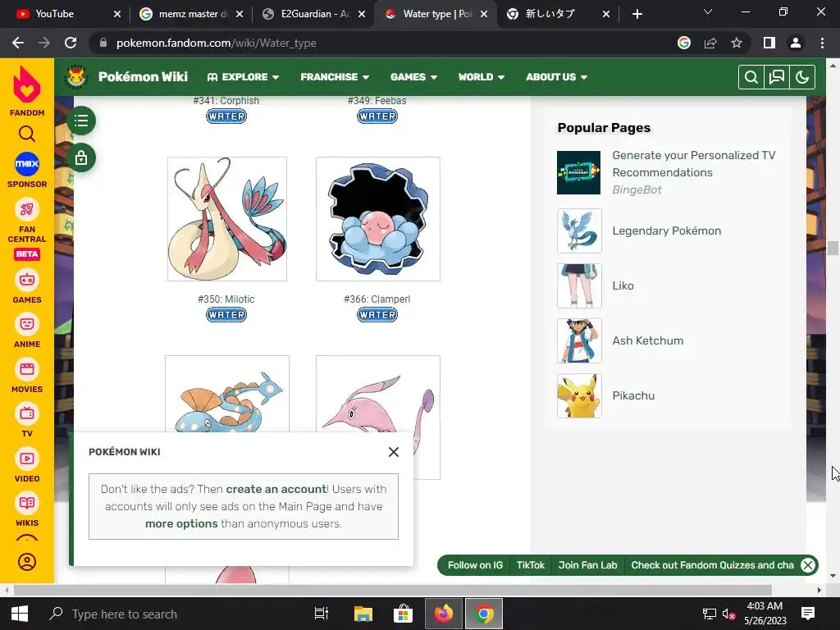Image resolution: width=840 pixels, height=630 pixels.
Task: Expand the ABOUT US dropdown menu
Action: pos(557,77)
